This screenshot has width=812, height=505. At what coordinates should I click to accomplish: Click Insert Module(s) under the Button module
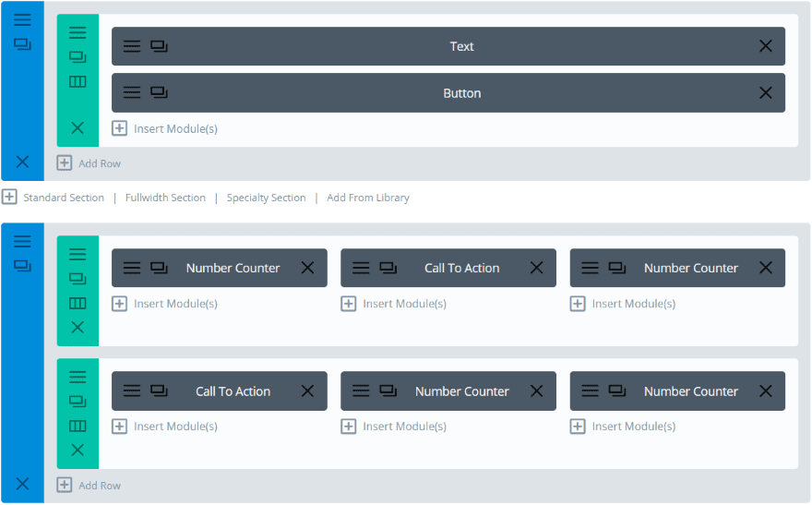click(165, 129)
